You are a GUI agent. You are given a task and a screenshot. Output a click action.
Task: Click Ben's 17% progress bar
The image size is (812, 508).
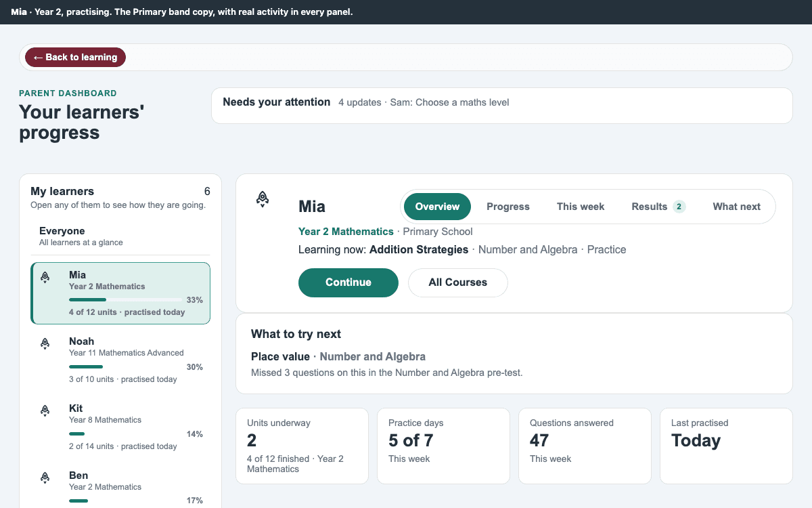point(125,501)
